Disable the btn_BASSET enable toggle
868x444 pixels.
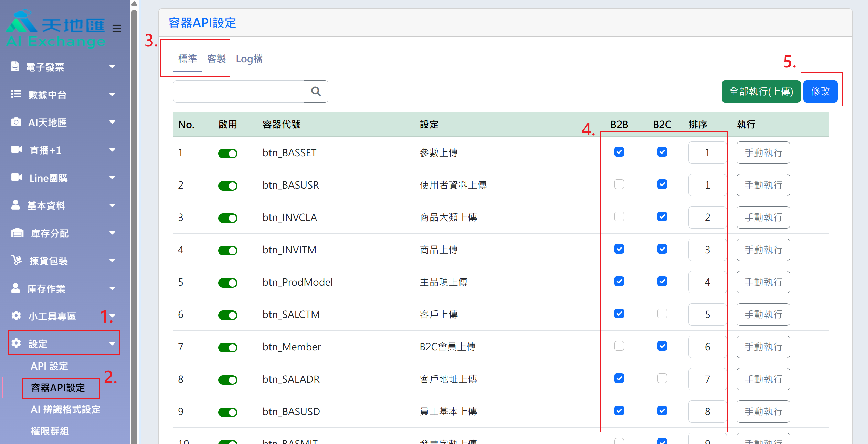(227, 153)
